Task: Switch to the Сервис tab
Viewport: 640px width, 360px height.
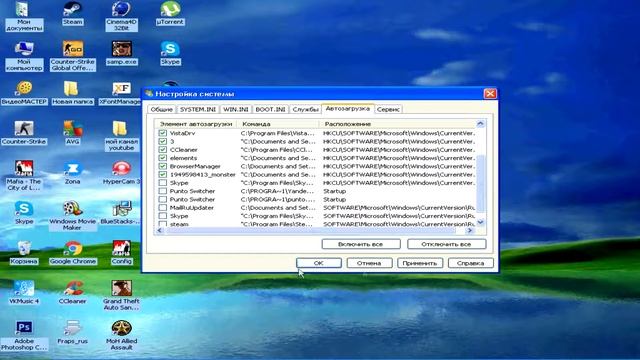Action: [388, 109]
